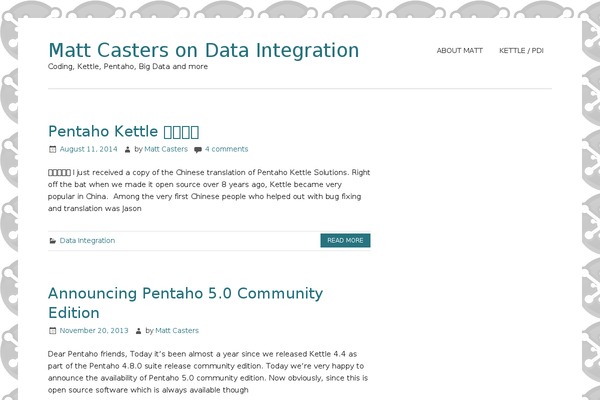The width and height of the screenshot is (600, 400).
Task: Click the site tagline Coding, Kettle, Pentaho text
Action: coord(128,67)
